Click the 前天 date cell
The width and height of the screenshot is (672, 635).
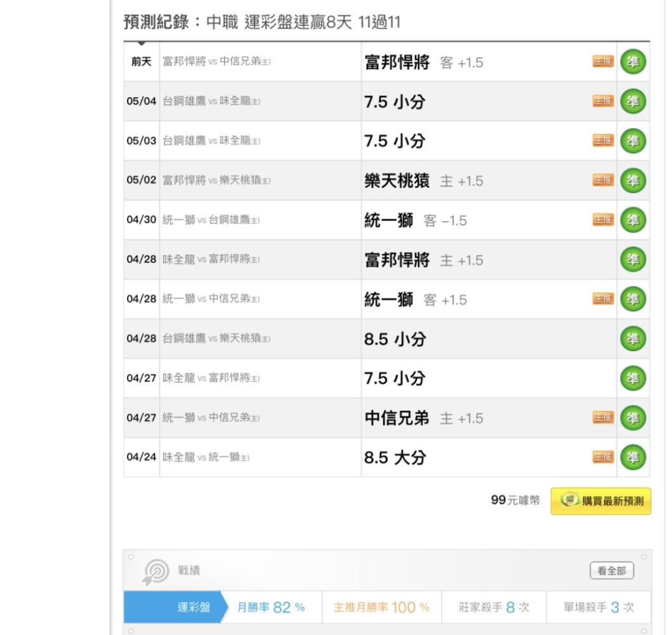point(142,62)
